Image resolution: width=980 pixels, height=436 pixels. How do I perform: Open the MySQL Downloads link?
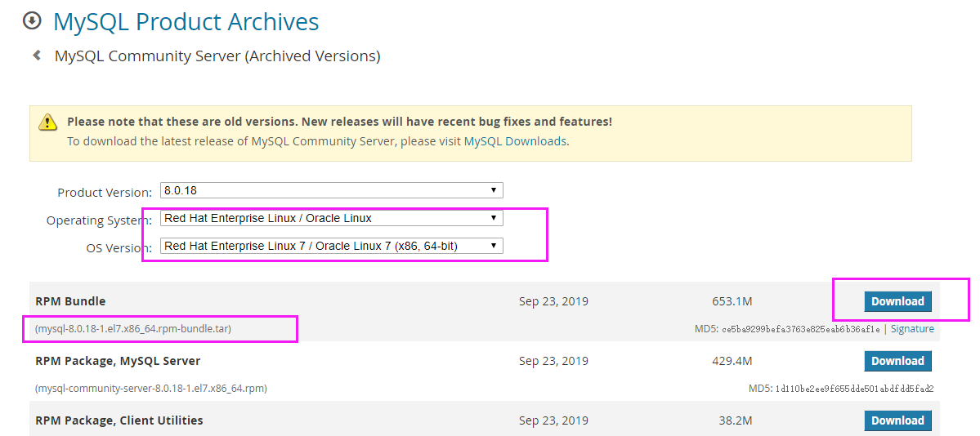515,141
